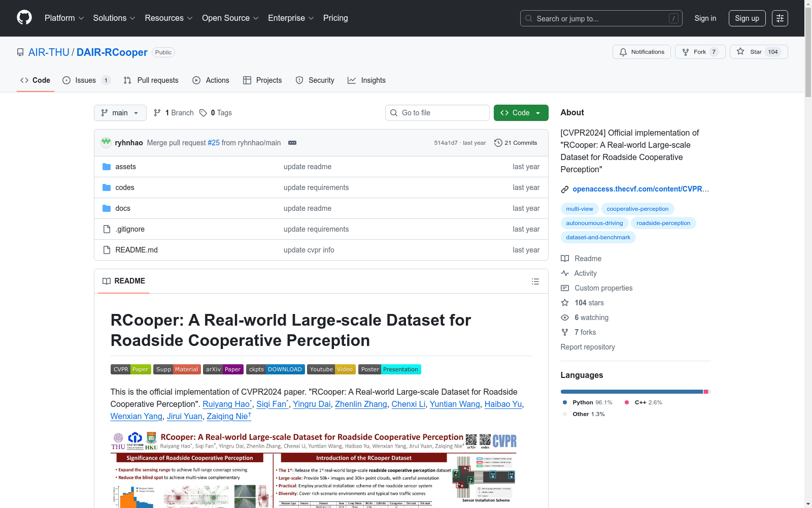Click the CVPR Paper badge
This screenshot has height=508, width=812.
tap(131, 369)
